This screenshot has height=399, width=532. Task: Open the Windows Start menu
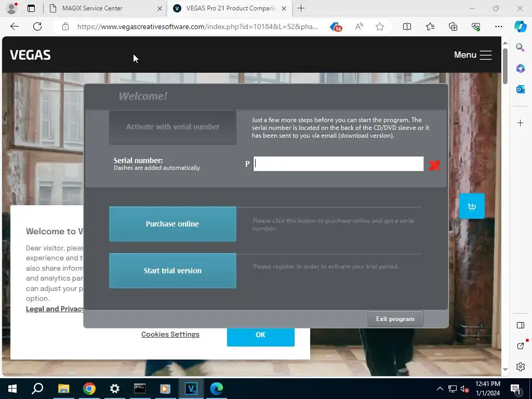[12, 389]
